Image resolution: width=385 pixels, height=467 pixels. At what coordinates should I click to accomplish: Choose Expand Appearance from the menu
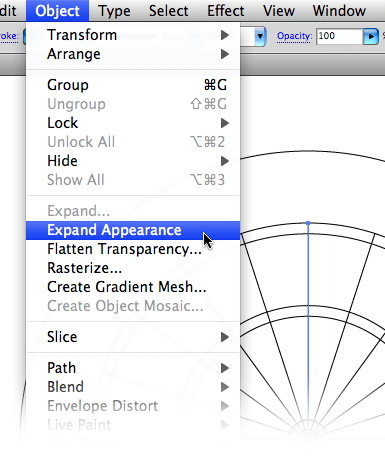133,230
